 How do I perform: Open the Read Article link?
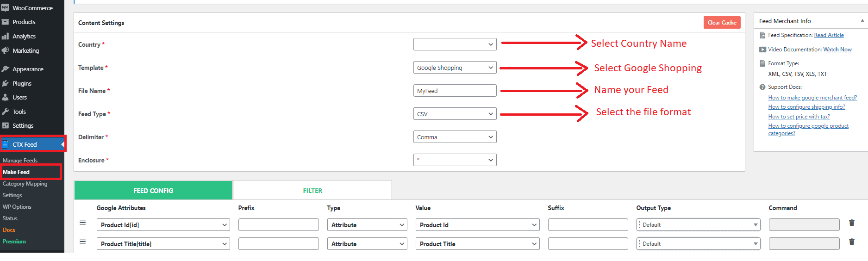(x=829, y=35)
